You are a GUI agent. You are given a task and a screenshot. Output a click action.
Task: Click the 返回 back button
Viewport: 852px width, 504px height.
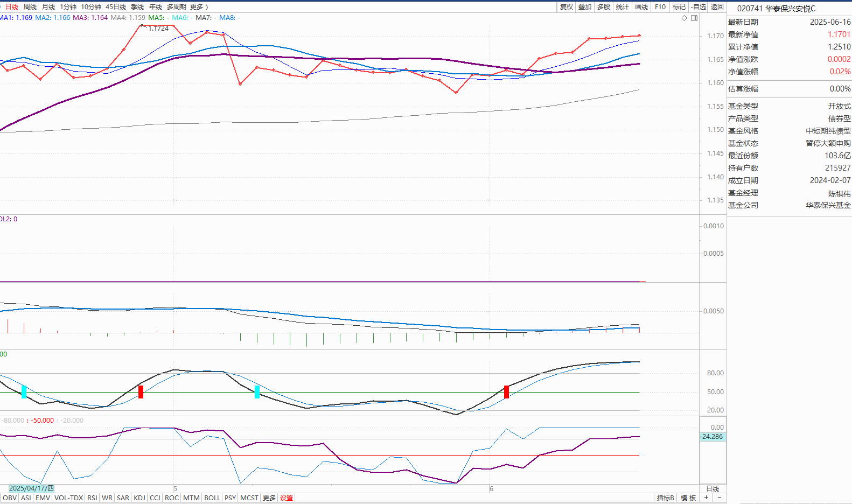click(717, 7)
